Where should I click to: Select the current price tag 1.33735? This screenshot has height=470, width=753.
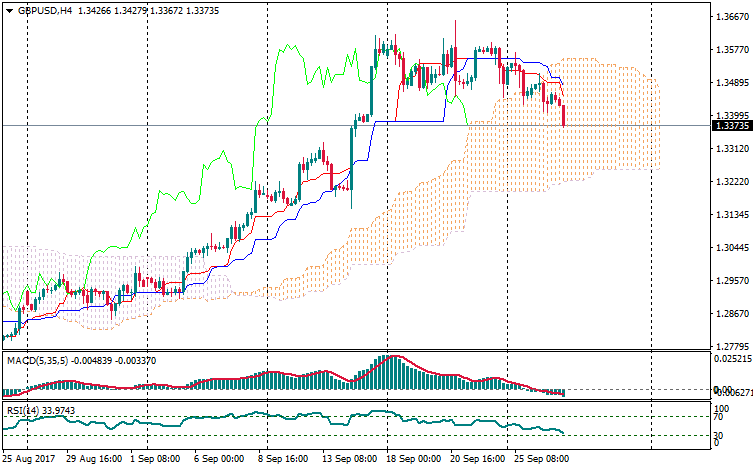pyautogui.click(x=730, y=125)
